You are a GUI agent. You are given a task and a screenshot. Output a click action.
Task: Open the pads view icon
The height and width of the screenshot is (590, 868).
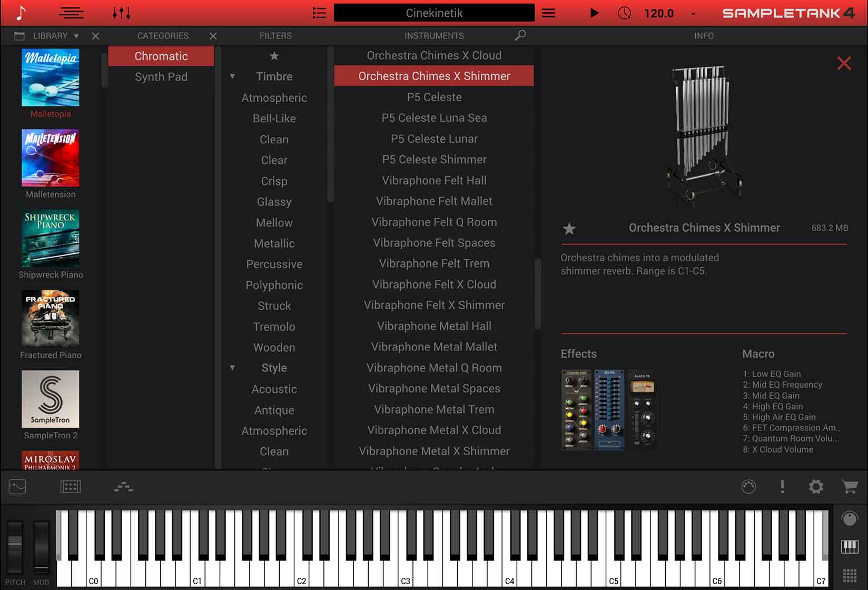coord(71,486)
